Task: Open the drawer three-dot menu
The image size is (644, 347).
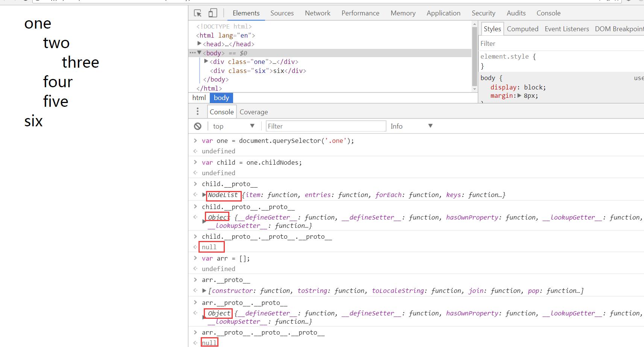Action: (x=198, y=112)
